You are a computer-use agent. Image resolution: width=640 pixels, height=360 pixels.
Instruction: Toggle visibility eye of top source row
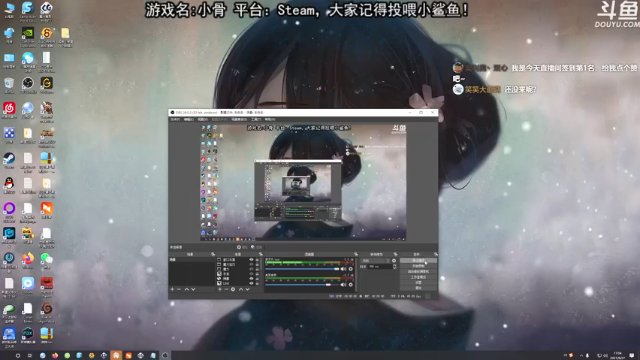(251, 260)
